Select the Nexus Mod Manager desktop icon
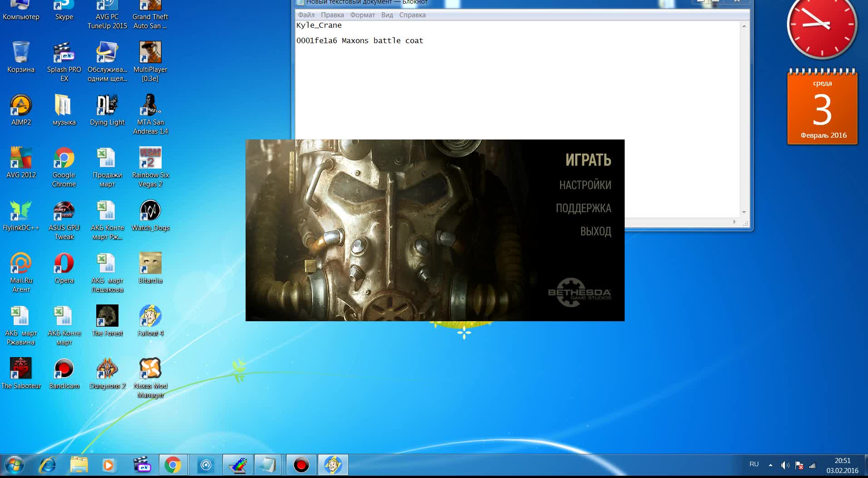Image resolution: width=868 pixels, height=478 pixels. 150,369
